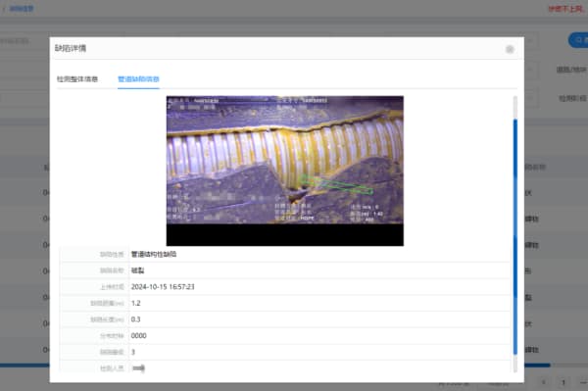Click the next page arrow in pagination

pos(583,382)
